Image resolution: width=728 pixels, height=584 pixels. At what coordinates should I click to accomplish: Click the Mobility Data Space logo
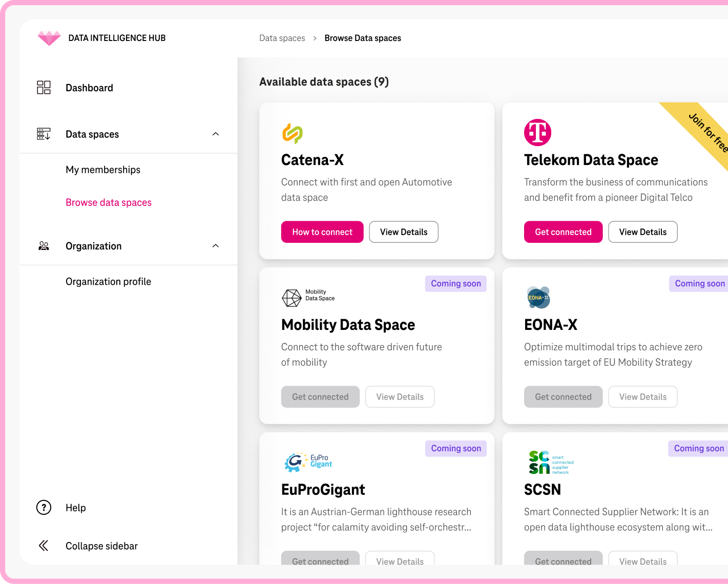308,297
